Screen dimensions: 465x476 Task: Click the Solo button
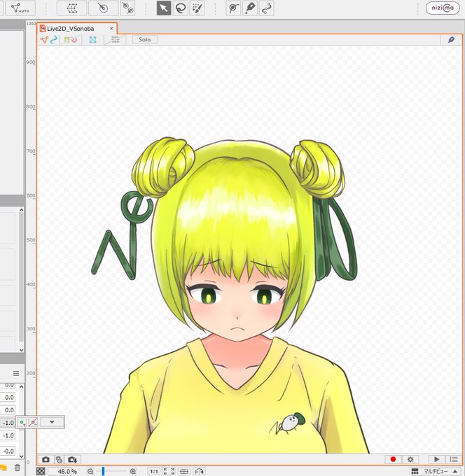tap(144, 39)
